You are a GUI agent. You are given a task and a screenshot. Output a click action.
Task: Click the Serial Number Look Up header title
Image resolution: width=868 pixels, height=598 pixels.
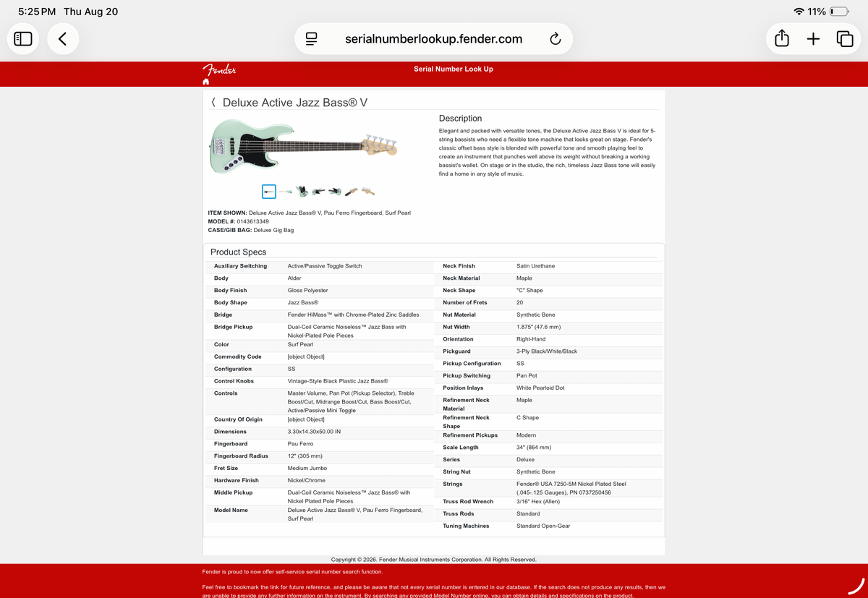454,69
